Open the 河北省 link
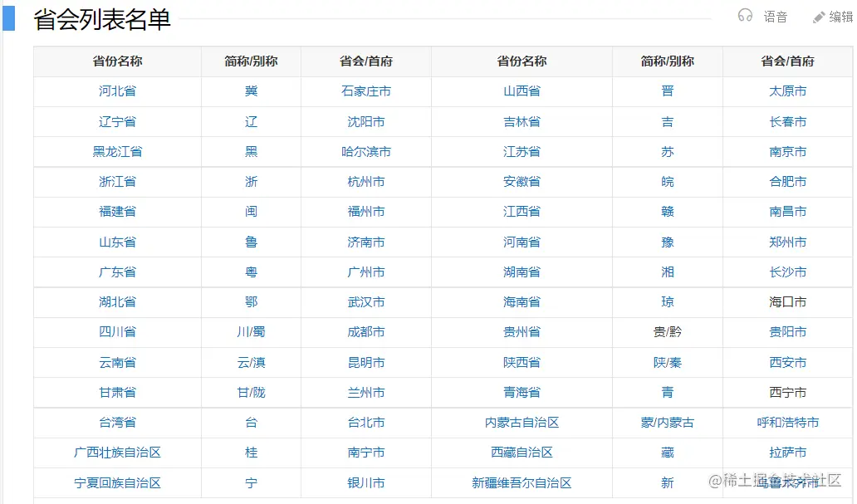Image resolution: width=857 pixels, height=504 pixels. [x=118, y=91]
